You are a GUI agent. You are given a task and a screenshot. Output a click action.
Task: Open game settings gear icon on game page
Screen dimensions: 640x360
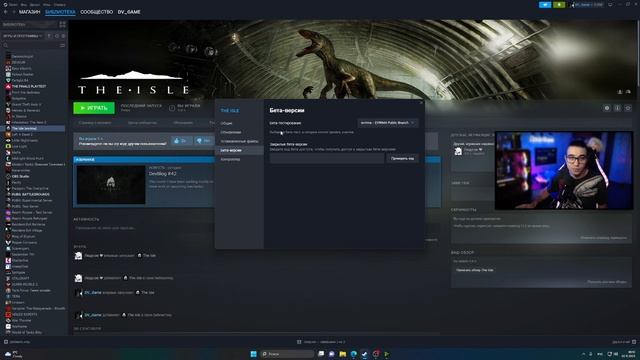[607, 108]
